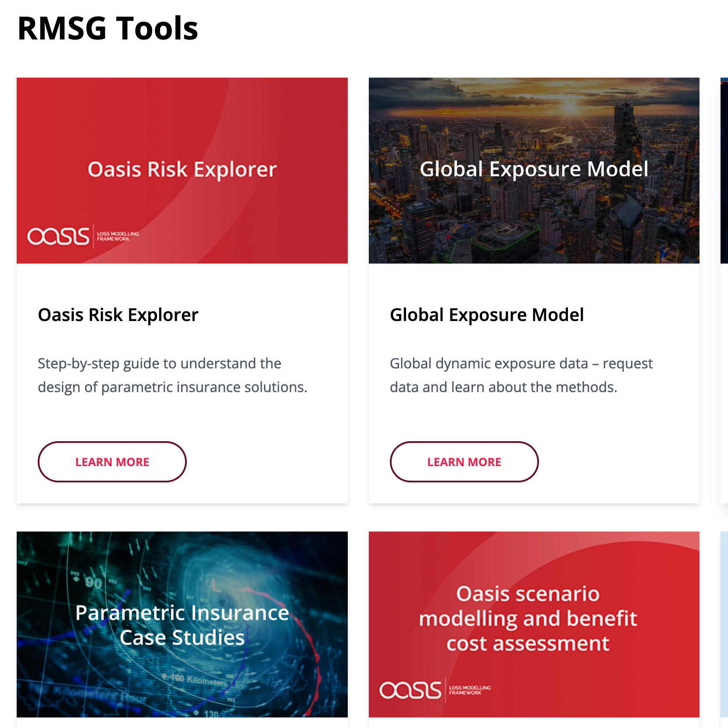Open the Oasis Risk Explorer banner image

point(182,171)
